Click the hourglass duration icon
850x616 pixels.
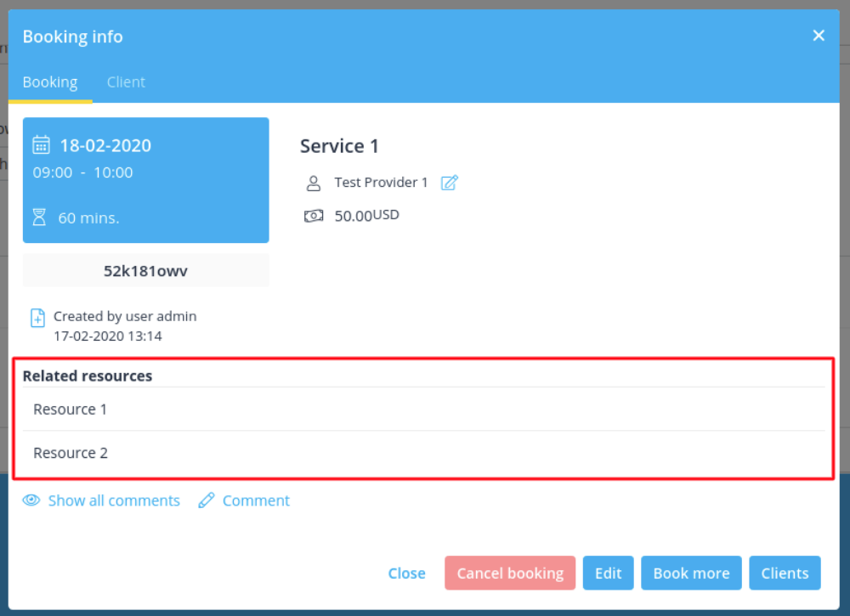tap(39, 218)
